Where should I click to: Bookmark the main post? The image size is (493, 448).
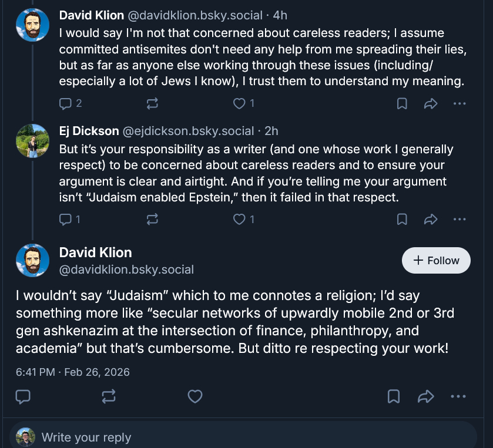394,397
